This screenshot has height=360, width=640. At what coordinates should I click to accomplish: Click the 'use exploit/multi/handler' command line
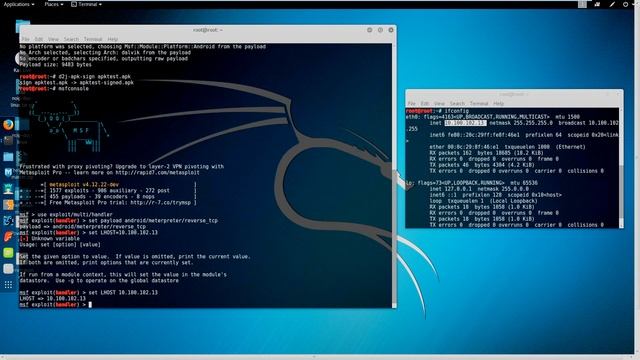click(66, 214)
